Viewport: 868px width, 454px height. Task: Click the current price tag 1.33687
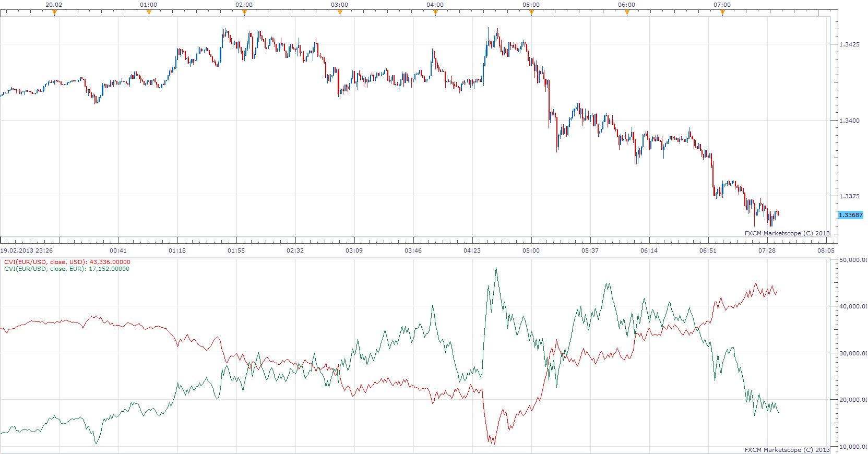click(x=851, y=215)
